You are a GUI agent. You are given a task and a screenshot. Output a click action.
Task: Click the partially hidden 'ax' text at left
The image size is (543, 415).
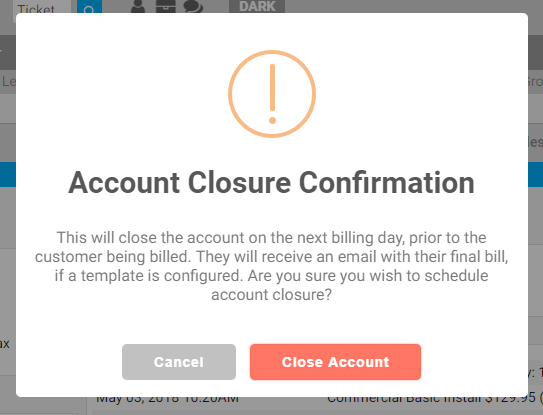tap(5, 344)
